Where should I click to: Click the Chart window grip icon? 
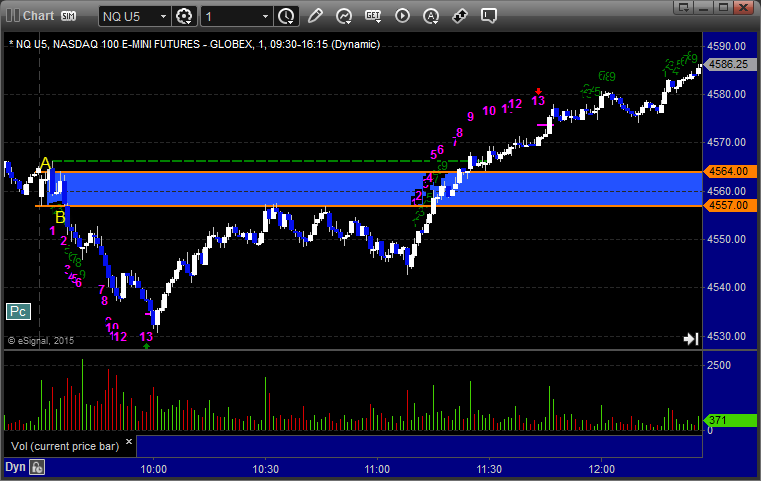[x=13, y=16]
